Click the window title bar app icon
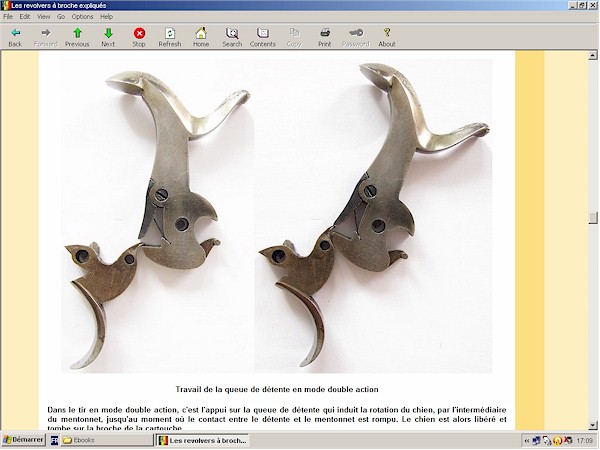Viewport: 600px width, 450px height. point(5,5)
